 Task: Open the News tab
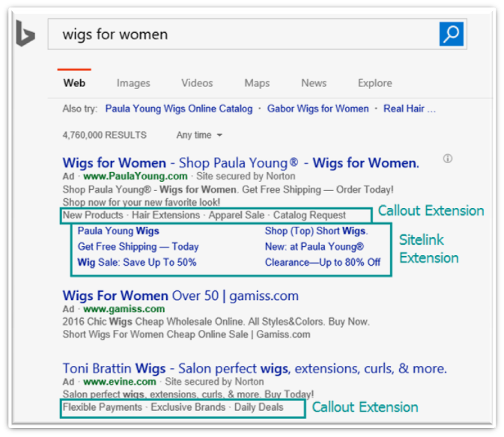coord(314,83)
